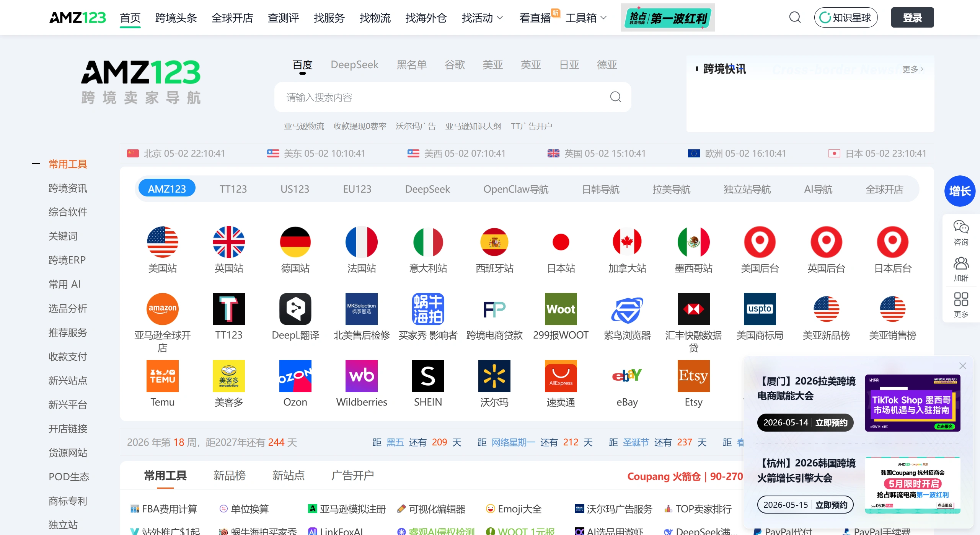Open the SHEIN icon
The image size is (980, 535).
[x=428, y=376]
